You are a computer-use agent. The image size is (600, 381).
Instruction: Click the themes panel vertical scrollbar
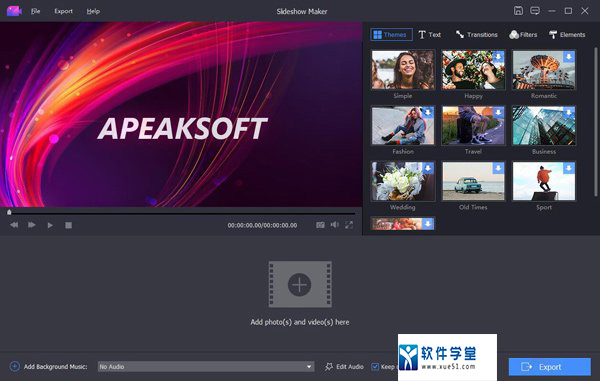(596, 122)
